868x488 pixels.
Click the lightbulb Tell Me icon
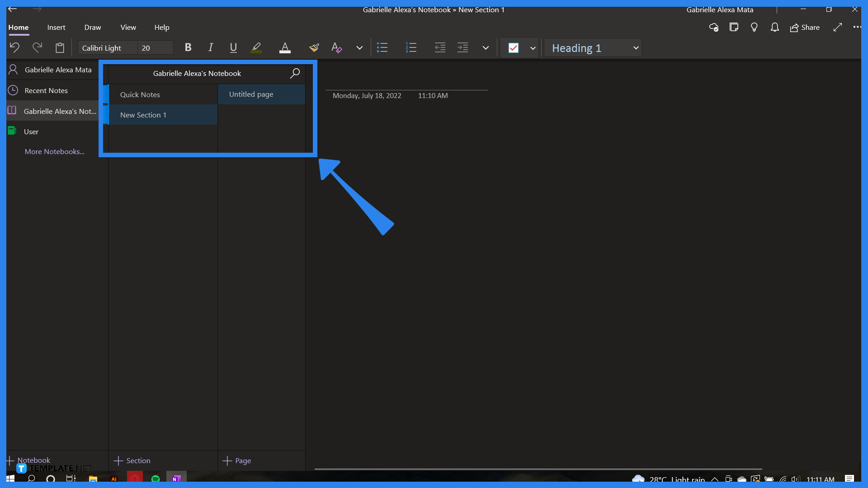click(x=754, y=27)
